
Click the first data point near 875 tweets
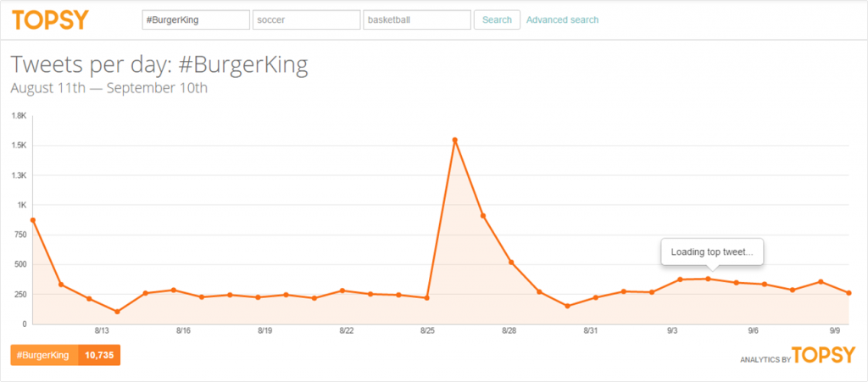(33, 220)
